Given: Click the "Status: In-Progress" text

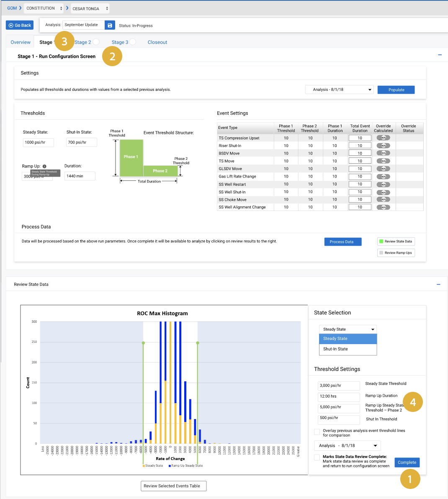Looking at the screenshot, I should tap(136, 26).
